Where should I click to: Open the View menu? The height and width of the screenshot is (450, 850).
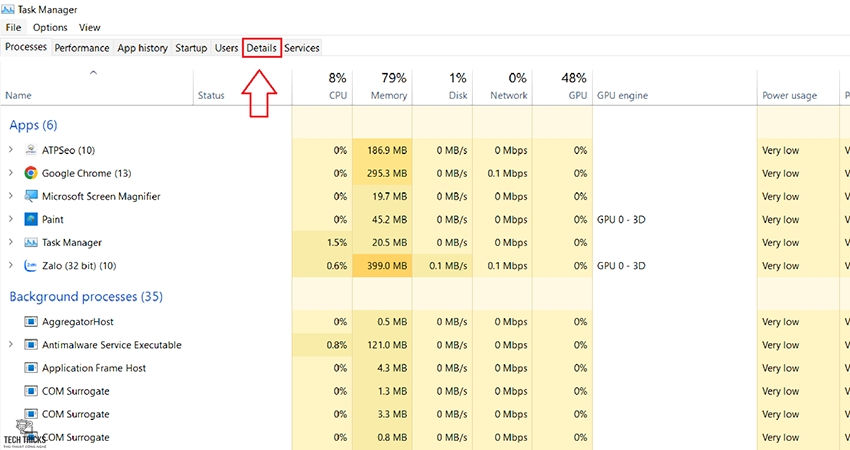point(89,27)
